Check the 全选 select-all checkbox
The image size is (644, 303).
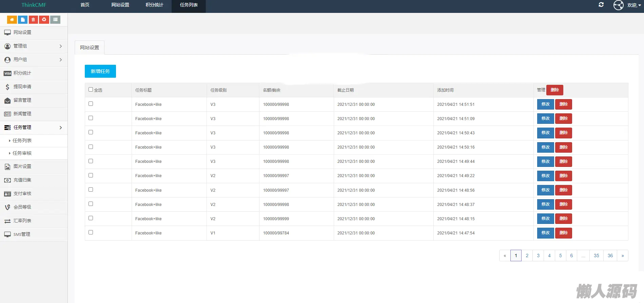click(x=91, y=90)
